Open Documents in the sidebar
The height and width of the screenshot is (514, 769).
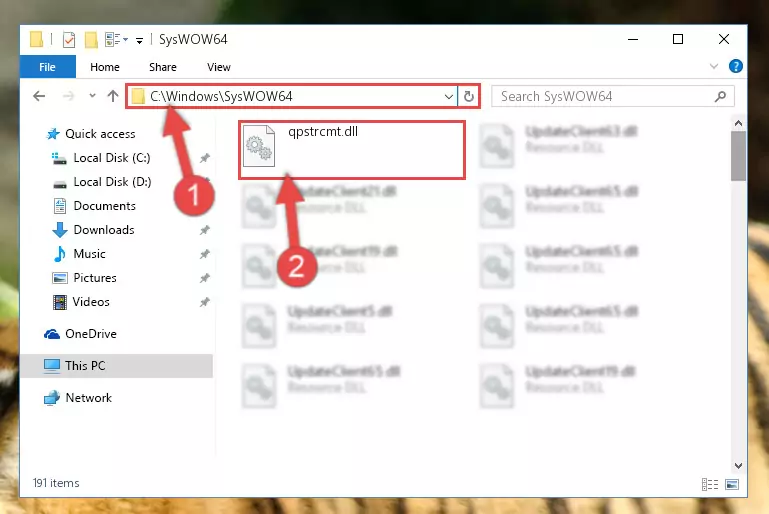point(104,206)
